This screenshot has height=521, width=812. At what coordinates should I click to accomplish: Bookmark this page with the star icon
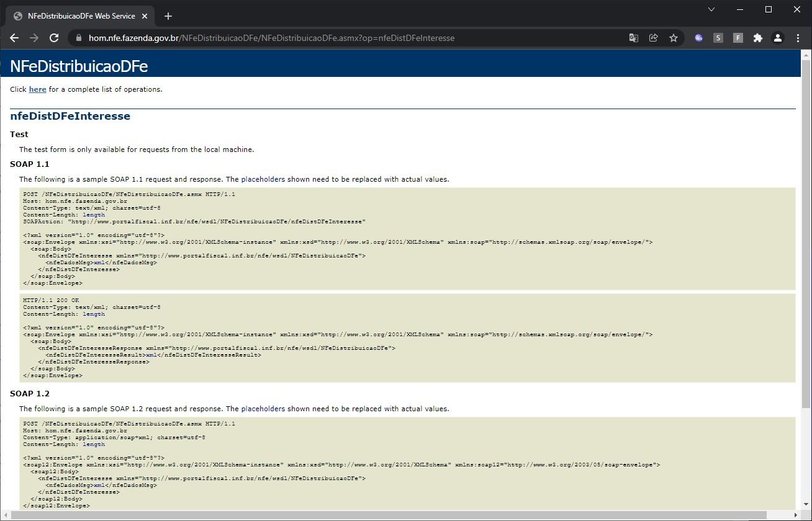pyautogui.click(x=674, y=38)
